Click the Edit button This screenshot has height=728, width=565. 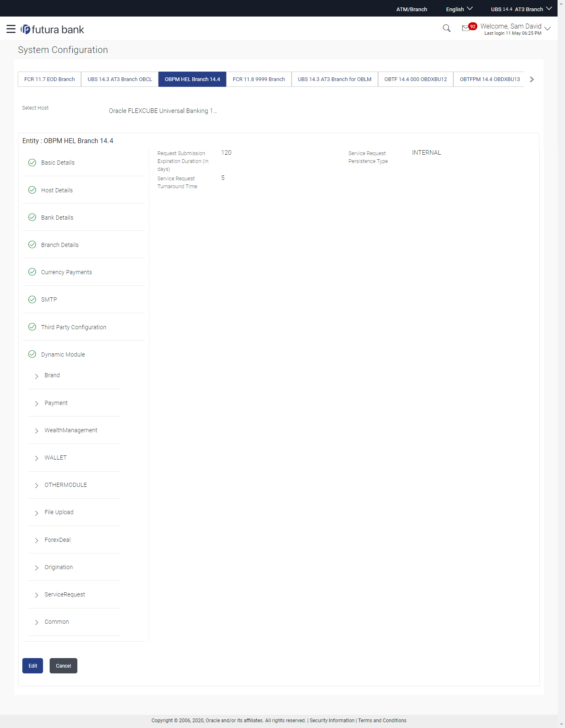point(33,666)
